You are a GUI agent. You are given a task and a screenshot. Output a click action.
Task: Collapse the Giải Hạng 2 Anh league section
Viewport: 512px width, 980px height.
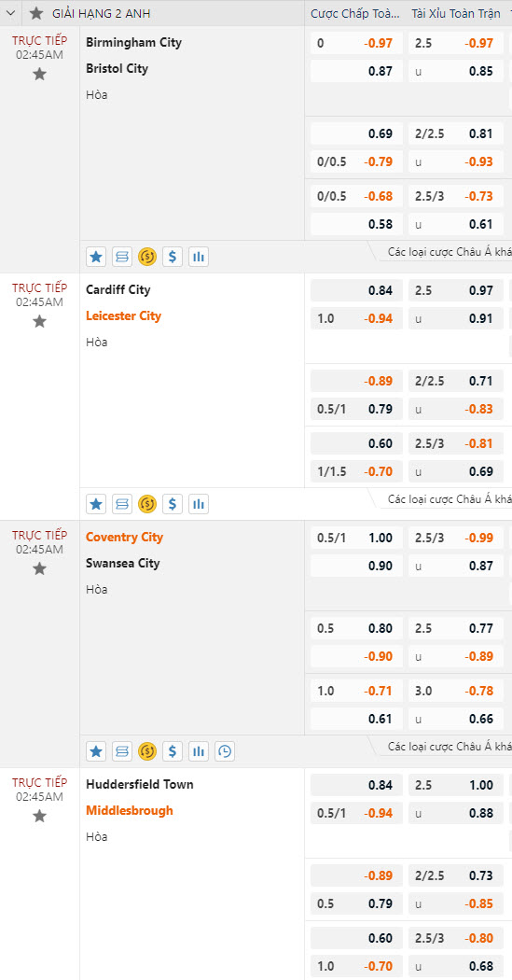point(10,13)
